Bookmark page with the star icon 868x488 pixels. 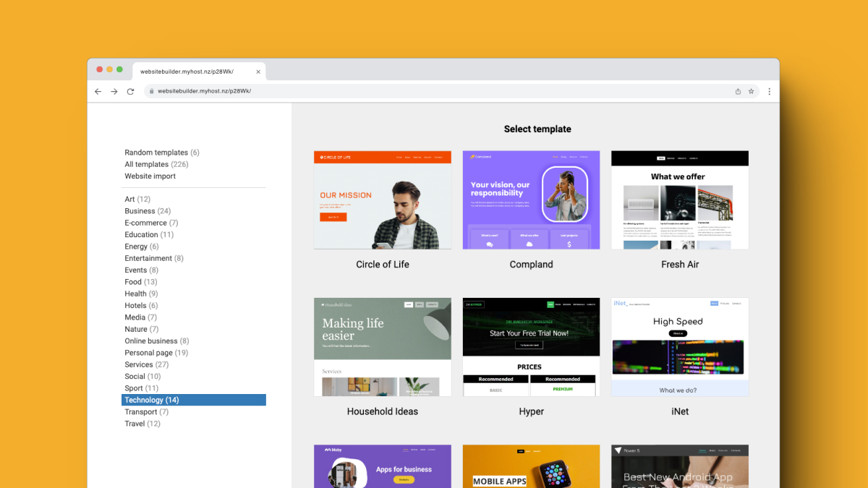[x=752, y=92]
